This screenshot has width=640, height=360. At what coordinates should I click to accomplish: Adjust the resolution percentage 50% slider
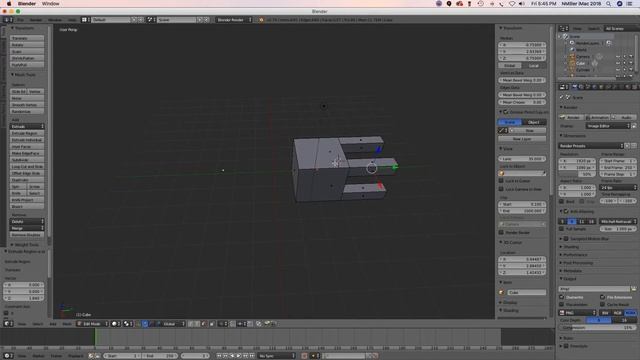(577, 174)
